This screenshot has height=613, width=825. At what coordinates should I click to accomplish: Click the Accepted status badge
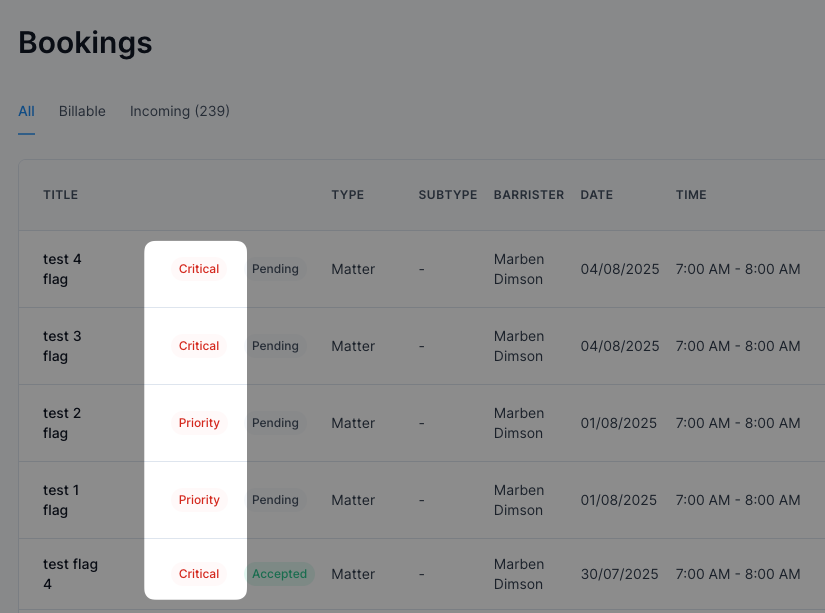pyautogui.click(x=279, y=574)
